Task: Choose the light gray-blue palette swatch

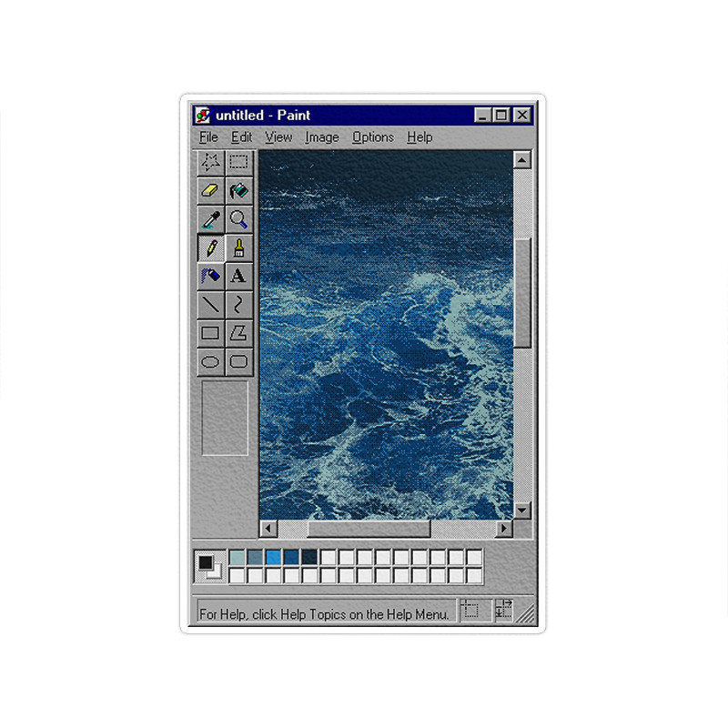Action: coord(237,557)
